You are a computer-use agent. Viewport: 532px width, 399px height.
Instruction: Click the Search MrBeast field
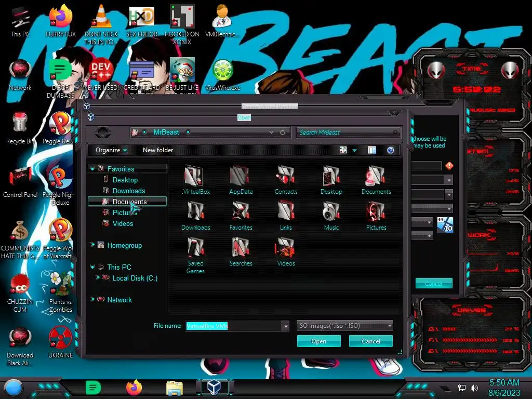point(349,132)
